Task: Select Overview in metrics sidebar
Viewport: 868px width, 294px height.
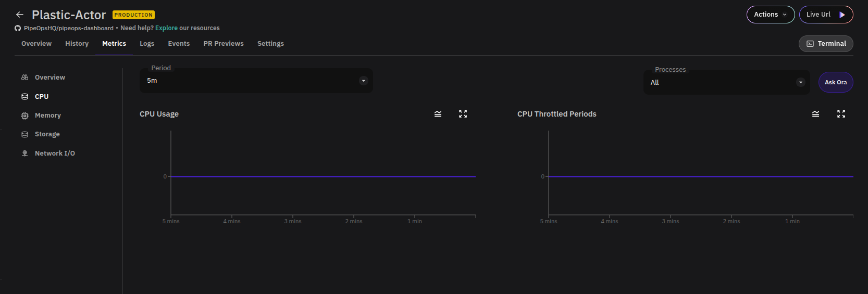Action: (50, 78)
